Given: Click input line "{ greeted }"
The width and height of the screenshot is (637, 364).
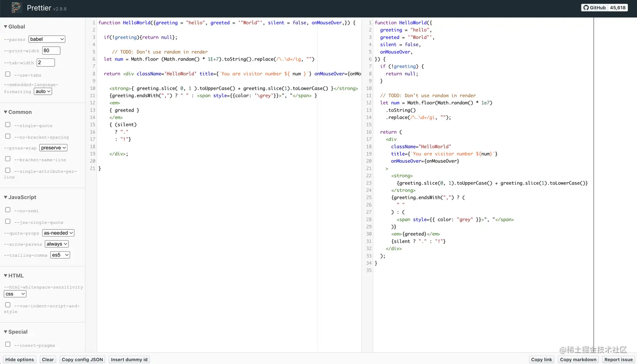Looking at the screenshot, I should 124,110.
